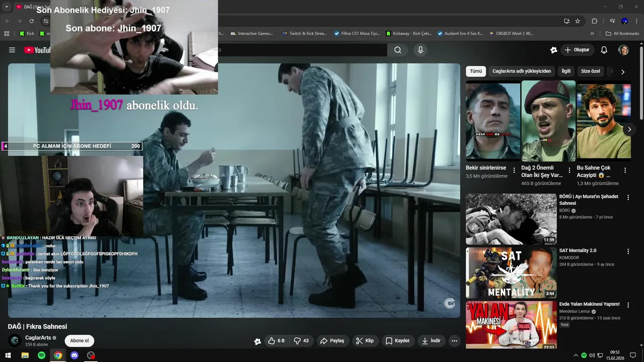Open Spotify from the Windows taskbar
Image resolution: width=644 pixels, height=362 pixels.
coord(41,355)
